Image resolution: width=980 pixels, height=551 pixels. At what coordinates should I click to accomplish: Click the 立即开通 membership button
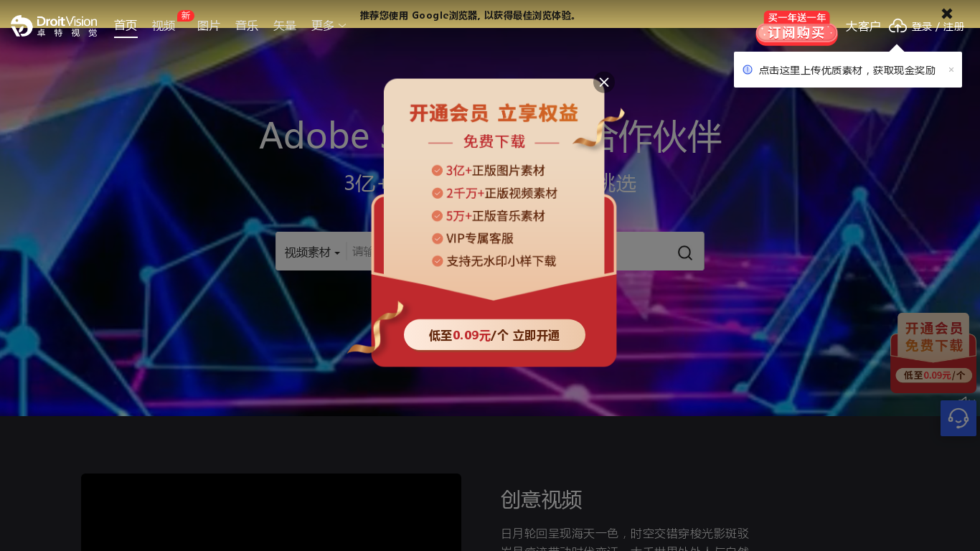pos(494,335)
